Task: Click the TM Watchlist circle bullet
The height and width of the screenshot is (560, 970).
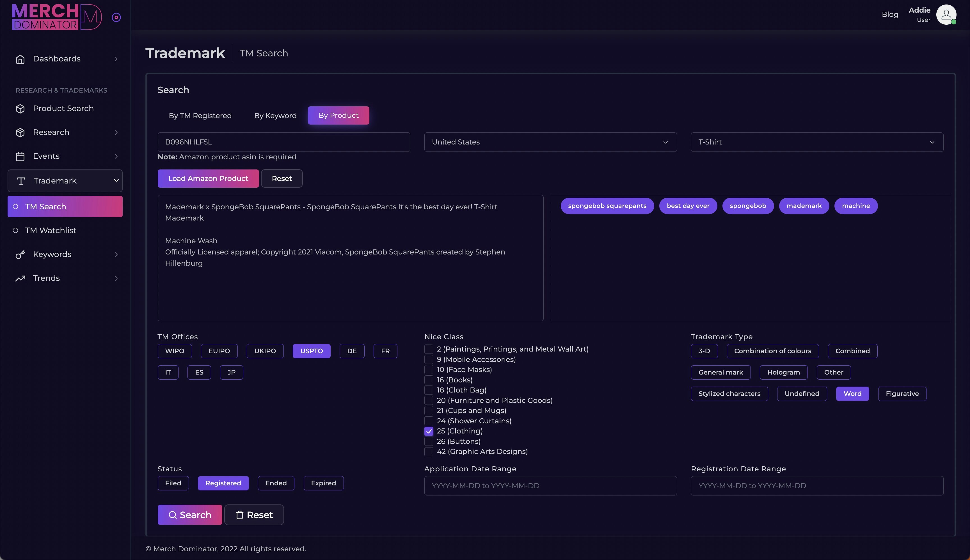Action: 15,230
